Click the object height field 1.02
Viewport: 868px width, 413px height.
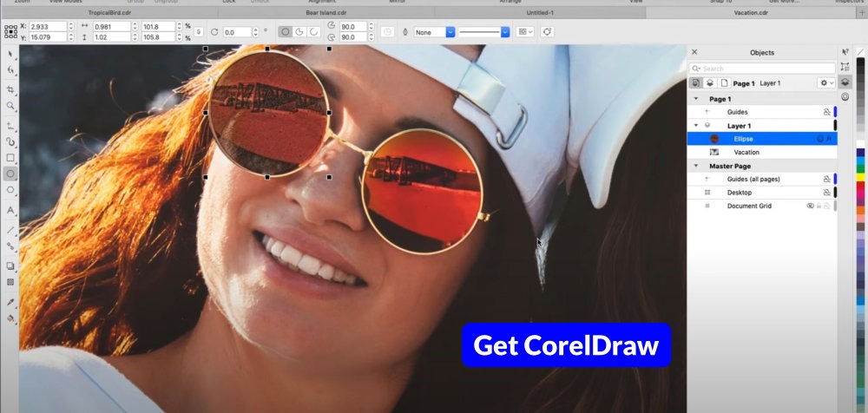(x=112, y=37)
